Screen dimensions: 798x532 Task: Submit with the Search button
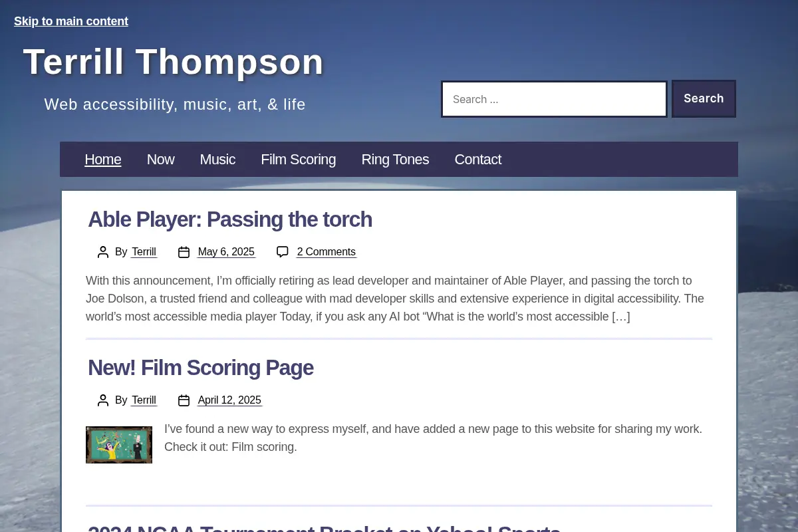pyautogui.click(x=704, y=98)
